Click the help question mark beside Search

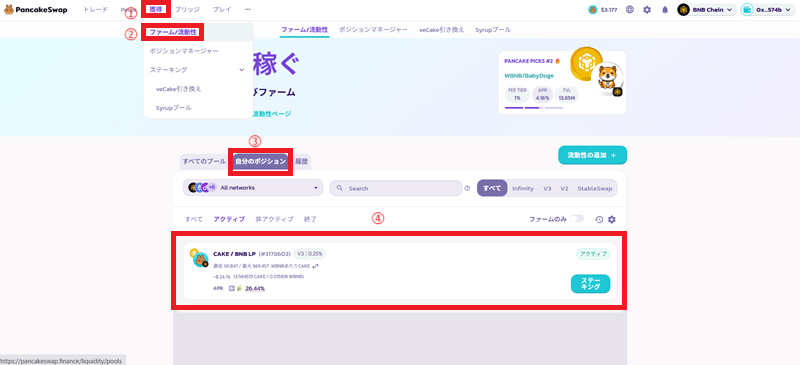[x=467, y=188]
